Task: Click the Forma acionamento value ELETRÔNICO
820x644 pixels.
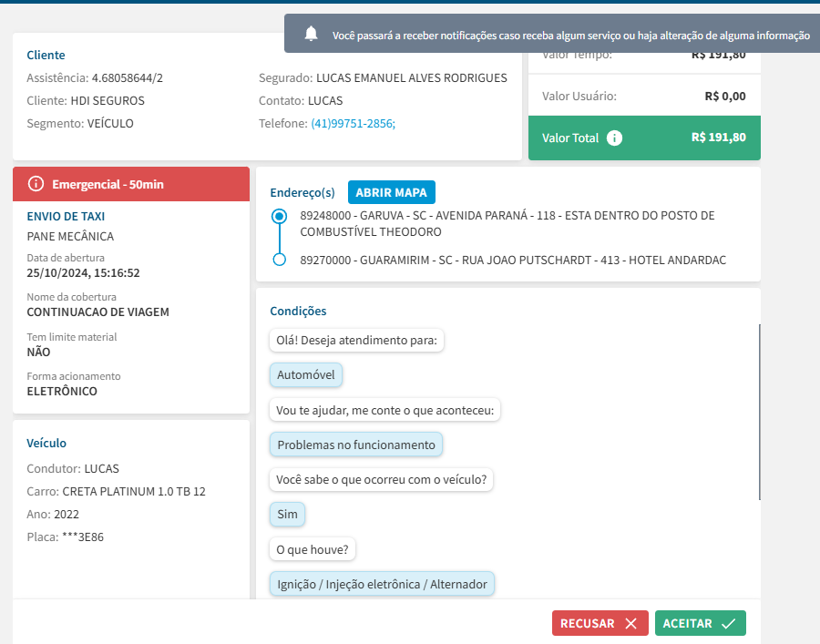Action: (x=62, y=391)
